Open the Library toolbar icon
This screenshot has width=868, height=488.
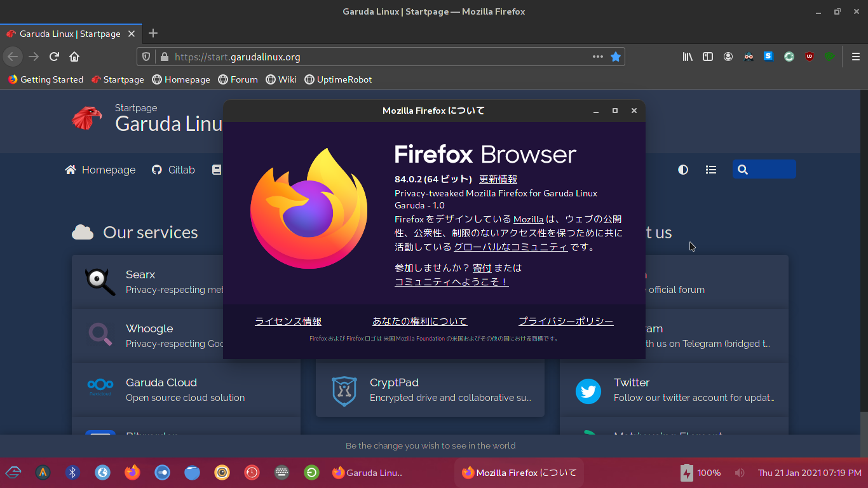point(688,57)
